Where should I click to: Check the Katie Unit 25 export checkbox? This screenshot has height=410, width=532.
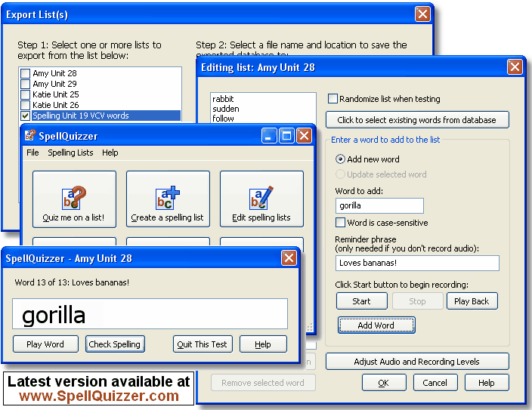(26, 94)
